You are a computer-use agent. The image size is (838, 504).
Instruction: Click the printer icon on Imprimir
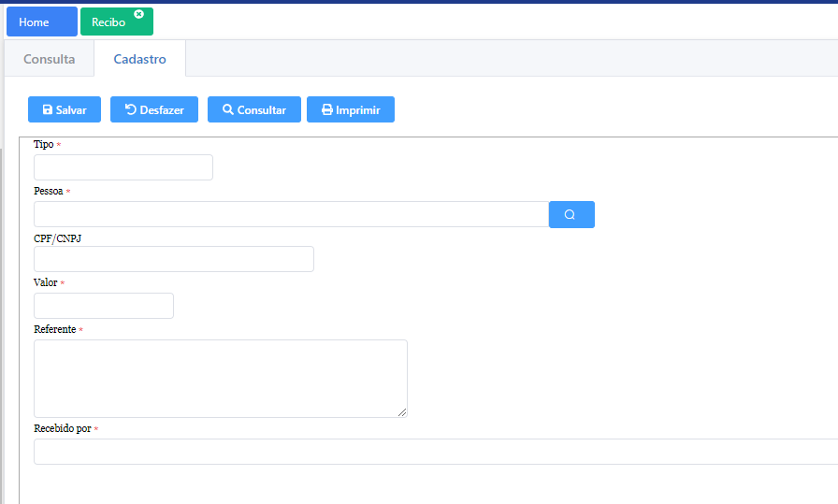pyautogui.click(x=327, y=110)
